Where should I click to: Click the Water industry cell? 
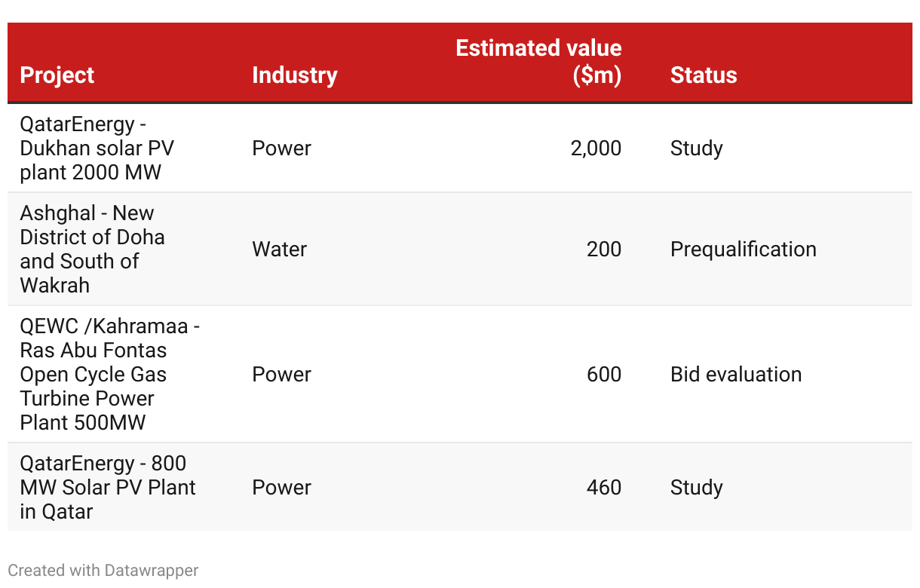[280, 250]
